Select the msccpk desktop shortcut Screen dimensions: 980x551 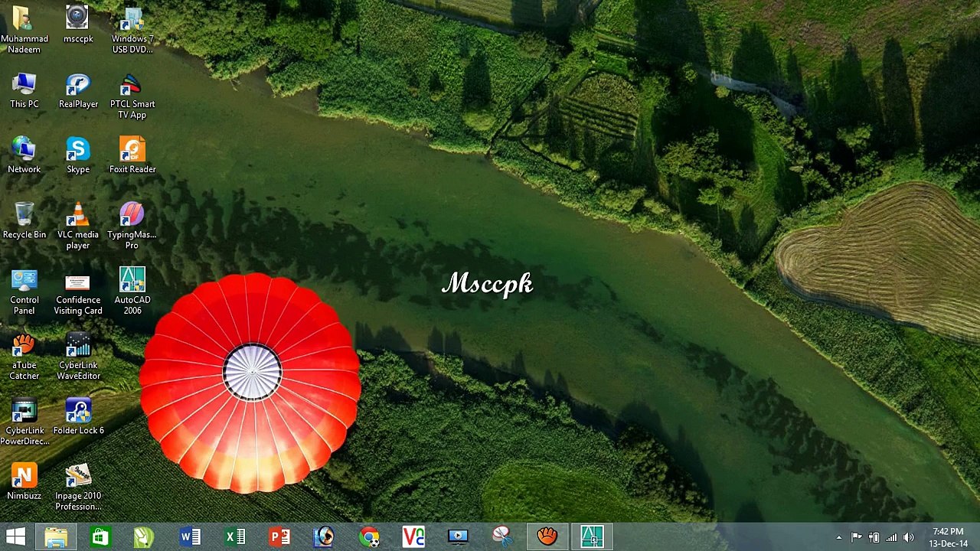pos(78,25)
